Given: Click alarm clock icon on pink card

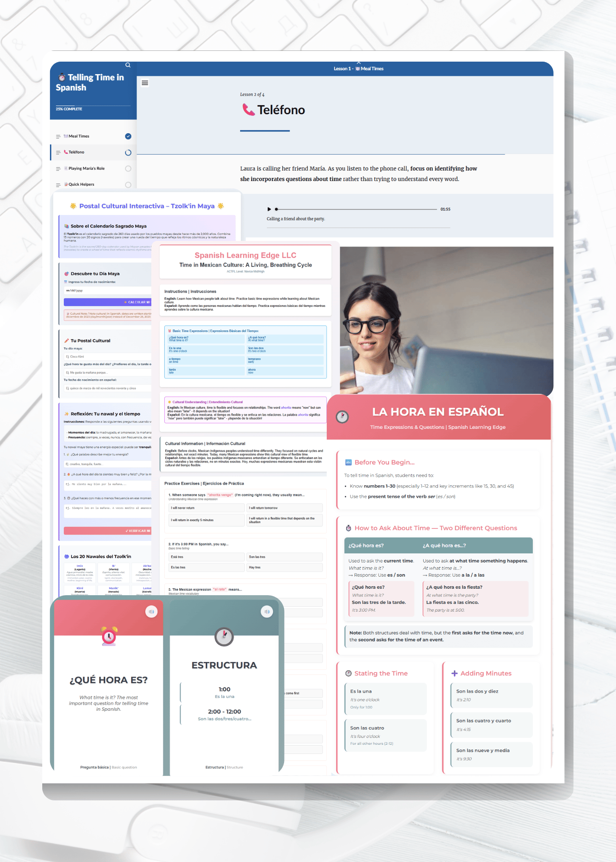Looking at the screenshot, I should 109,636.
